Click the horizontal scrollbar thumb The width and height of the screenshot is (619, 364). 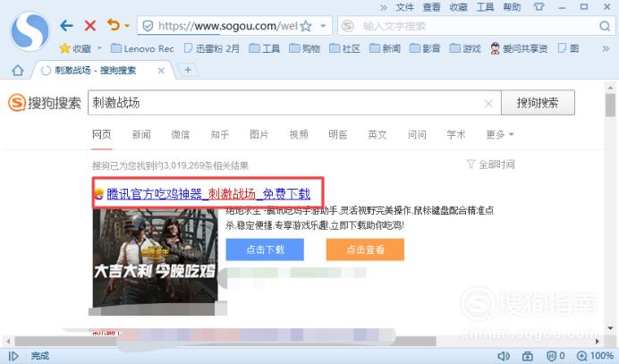[225, 341]
